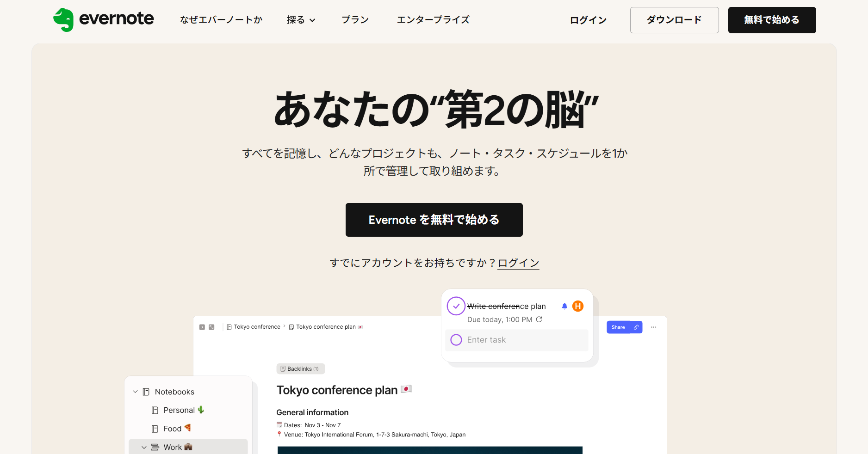Open note options with the ellipsis icon
This screenshot has width=868, height=454.
click(x=654, y=327)
